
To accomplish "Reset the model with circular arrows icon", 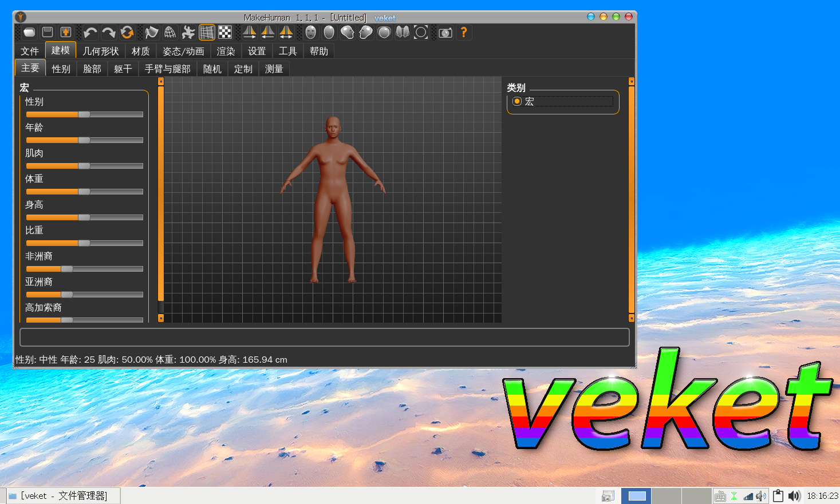I will tap(127, 33).
